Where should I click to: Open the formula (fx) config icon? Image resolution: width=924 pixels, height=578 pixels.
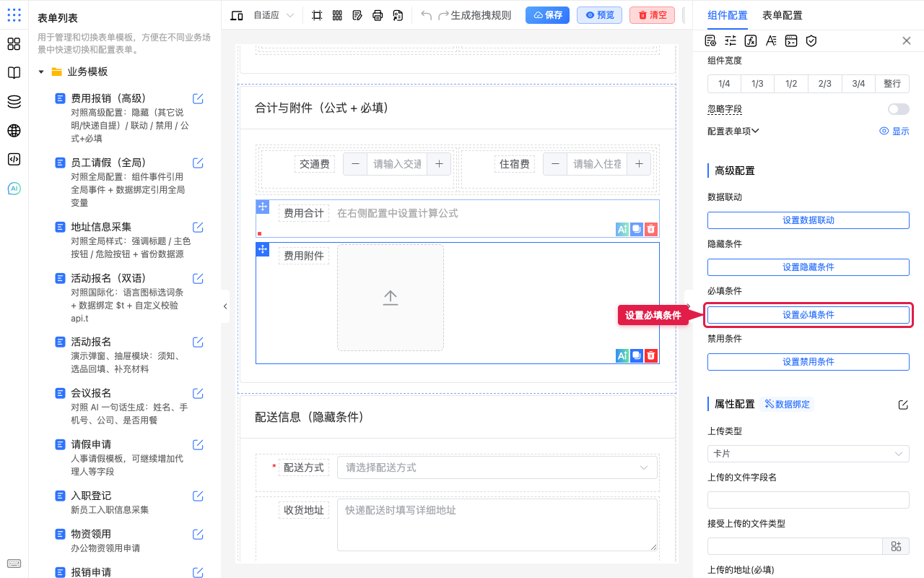pos(751,40)
